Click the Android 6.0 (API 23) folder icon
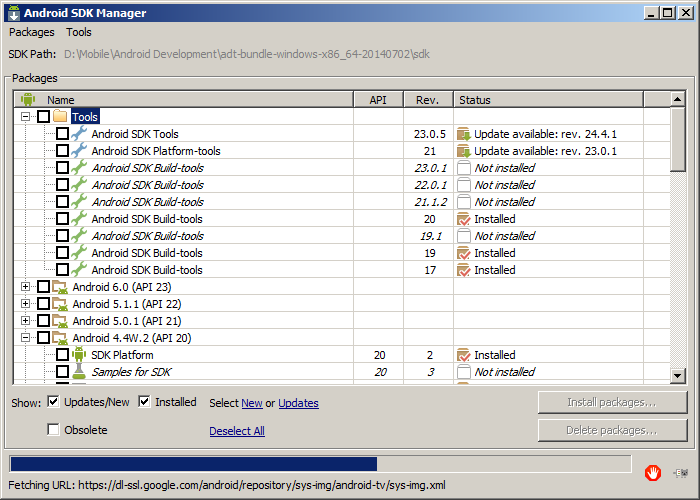Image resolution: width=700 pixels, height=500 pixels. point(60,287)
